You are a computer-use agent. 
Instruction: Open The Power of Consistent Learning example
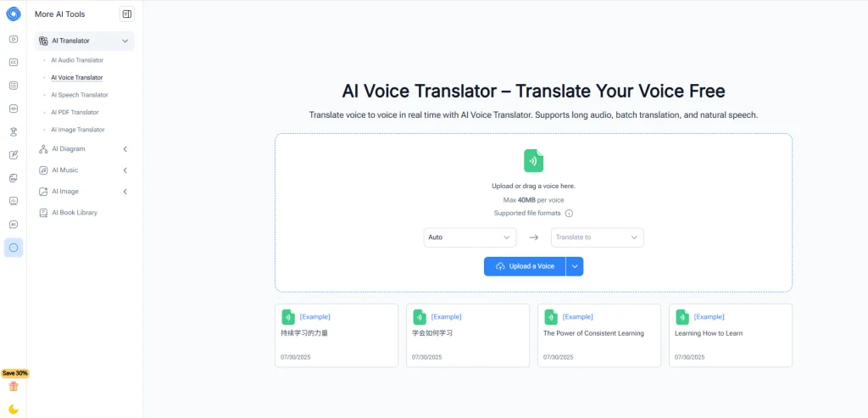[x=599, y=335]
